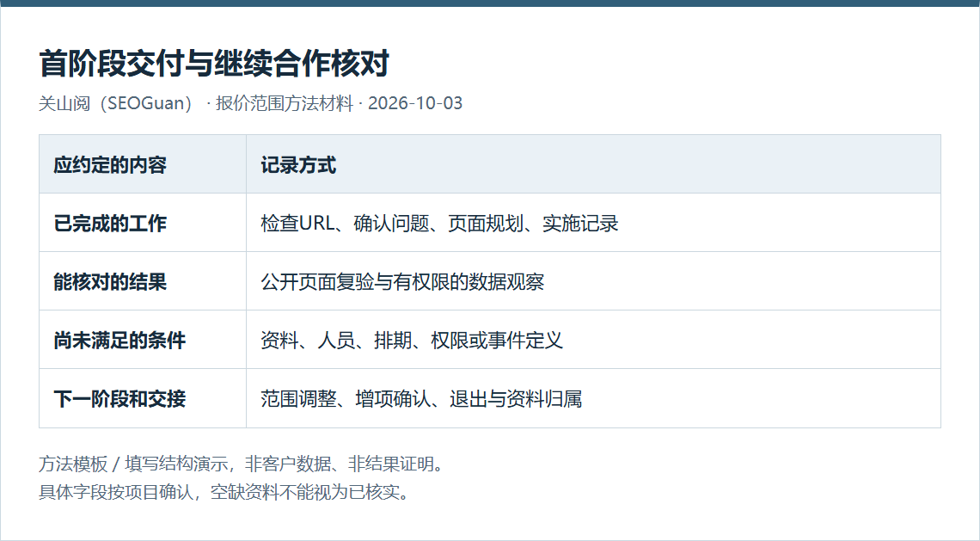
Task: Click the footnote starting with 方法模板
Action: [x=242, y=464]
